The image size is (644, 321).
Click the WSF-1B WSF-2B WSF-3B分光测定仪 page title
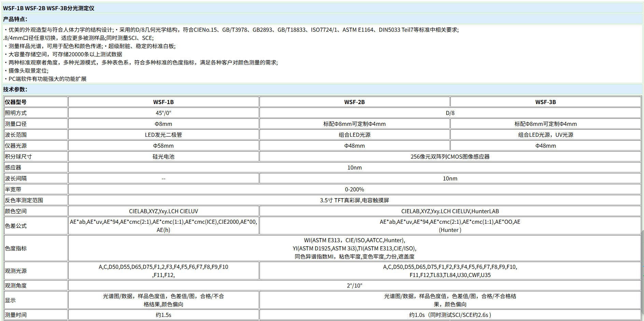click(49, 8)
